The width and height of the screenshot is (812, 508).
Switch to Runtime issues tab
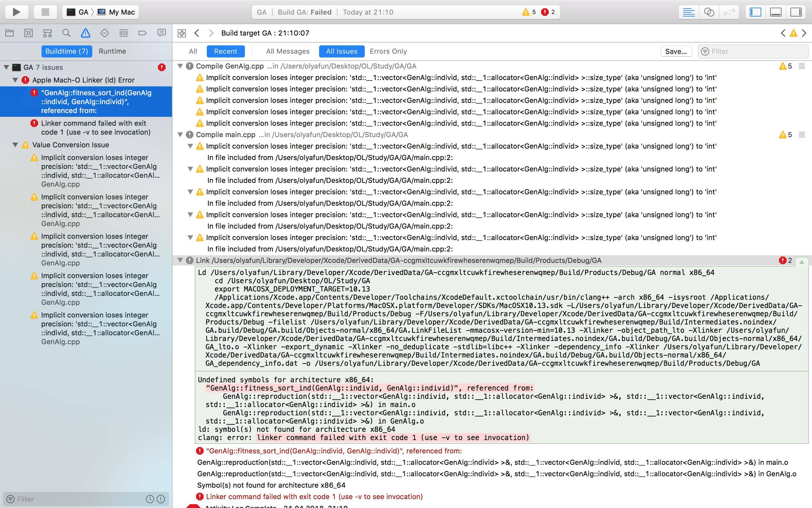pos(112,51)
